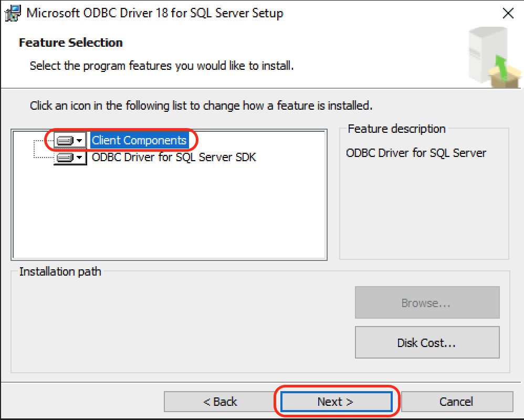
Task: Open the Disk Cost dialog
Action: (427, 342)
